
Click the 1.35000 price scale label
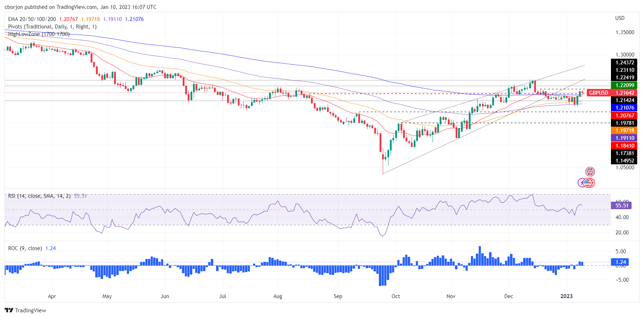(625, 32)
